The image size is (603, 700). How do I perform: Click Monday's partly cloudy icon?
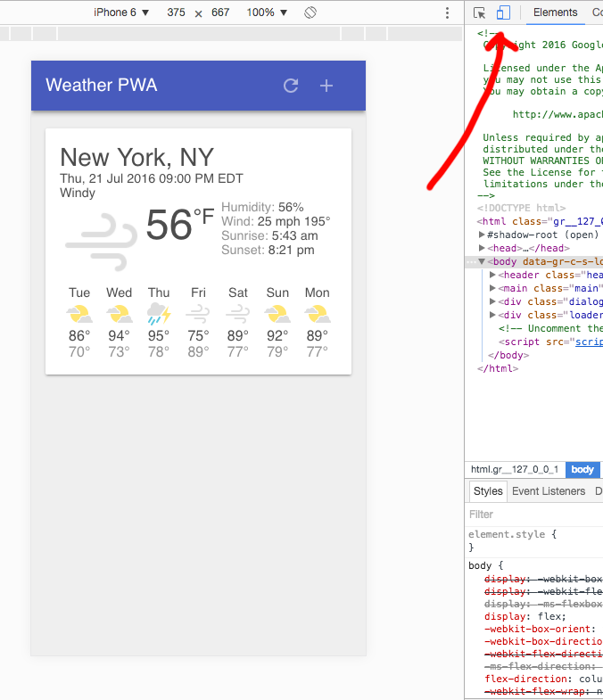[x=318, y=314]
